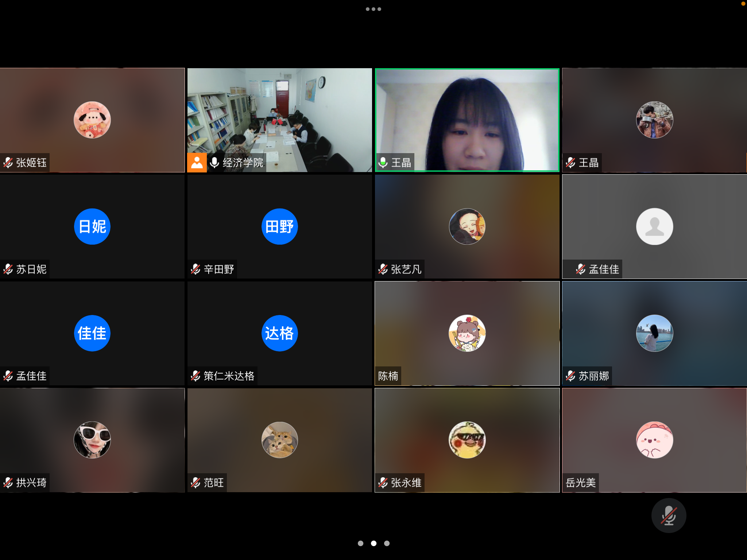Click the name label 苏日妮

[31, 269]
